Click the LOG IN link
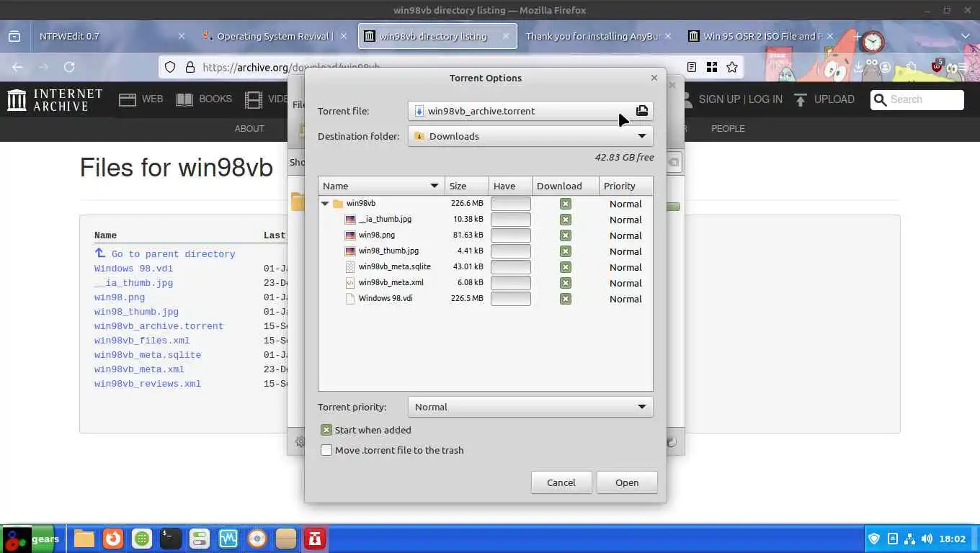This screenshot has height=553, width=980. [x=765, y=99]
